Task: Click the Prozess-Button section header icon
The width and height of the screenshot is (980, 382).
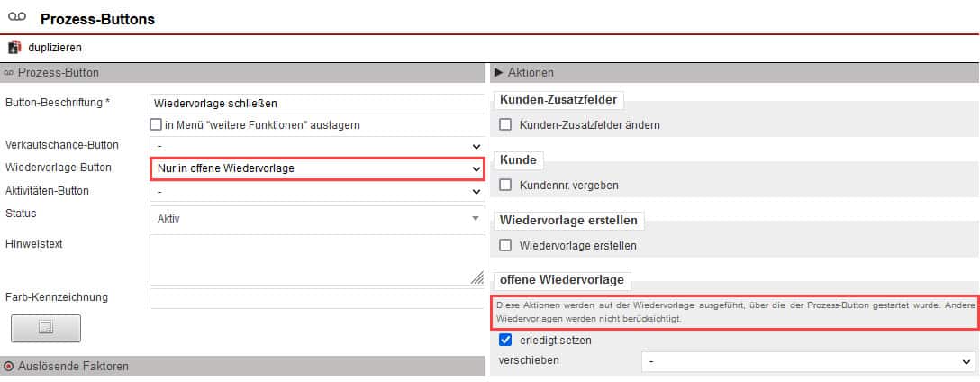Action: [x=9, y=72]
